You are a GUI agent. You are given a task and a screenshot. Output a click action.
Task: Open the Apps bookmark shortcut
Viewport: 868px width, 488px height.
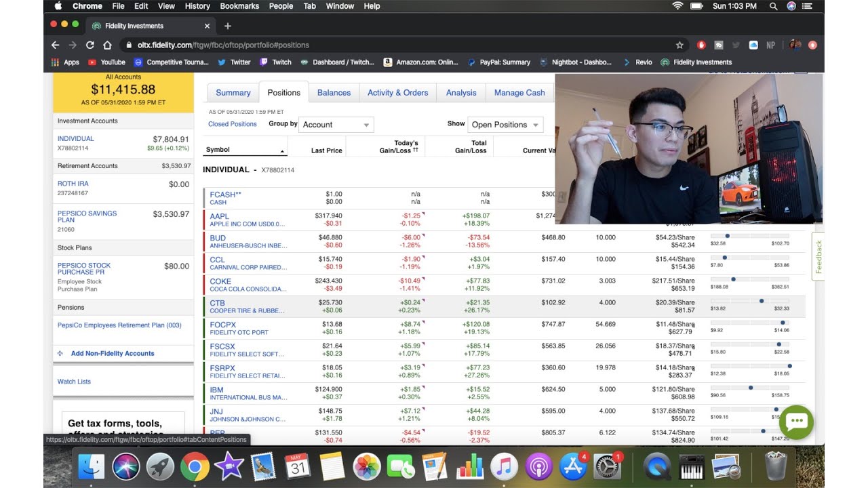66,62
